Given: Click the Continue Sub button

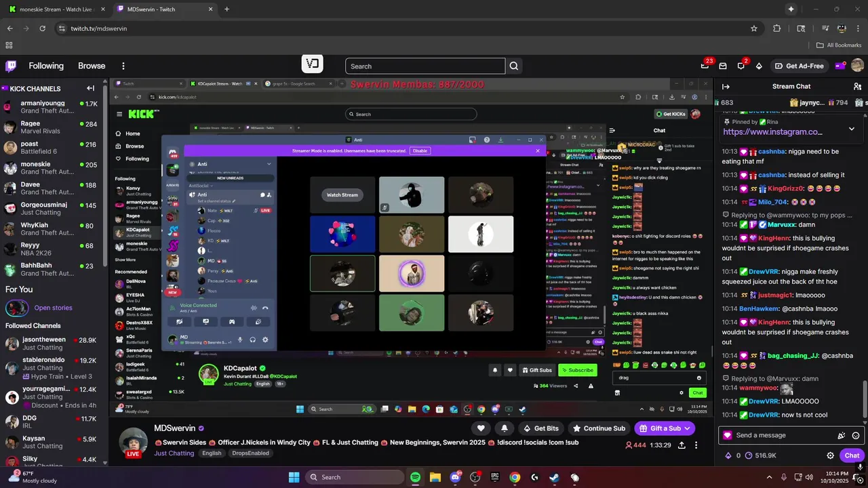Looking at the screenshot, I should pyautogui.click(x=599, y=428).
